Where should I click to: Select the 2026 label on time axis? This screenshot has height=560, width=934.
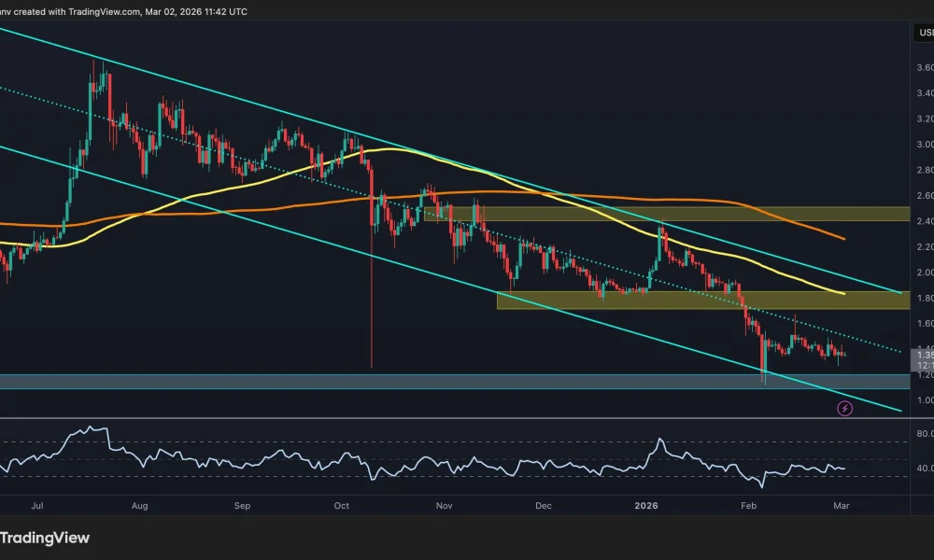646,505
